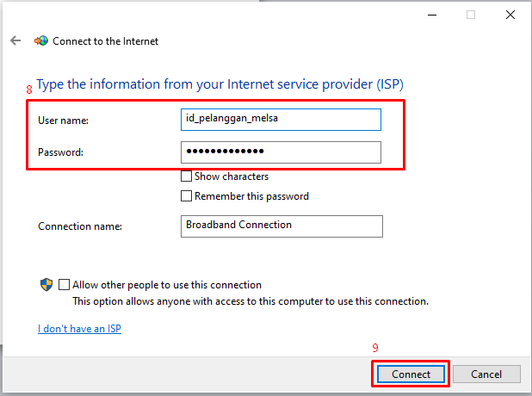Click the "This option allows anyone" description text

coord(250,301)
